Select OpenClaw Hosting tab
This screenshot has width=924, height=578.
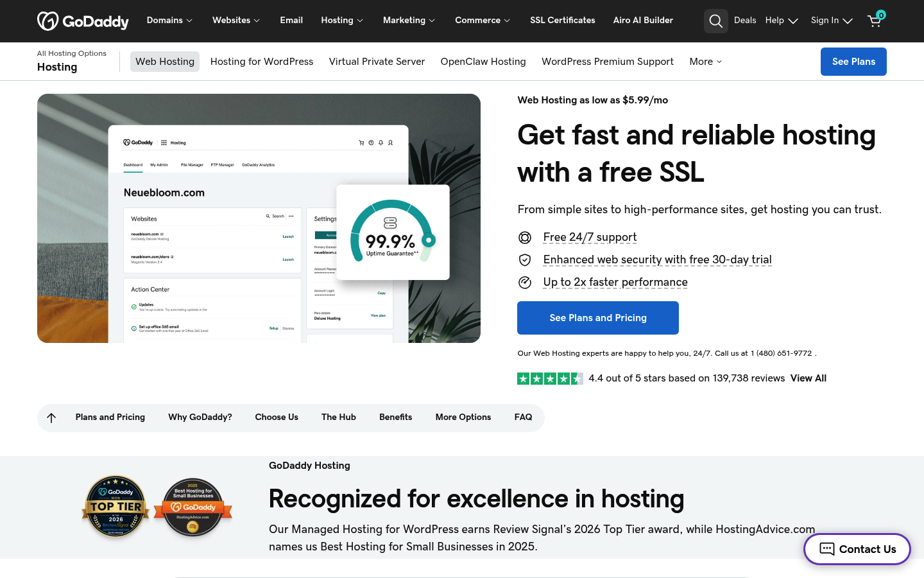click(483, 62)
